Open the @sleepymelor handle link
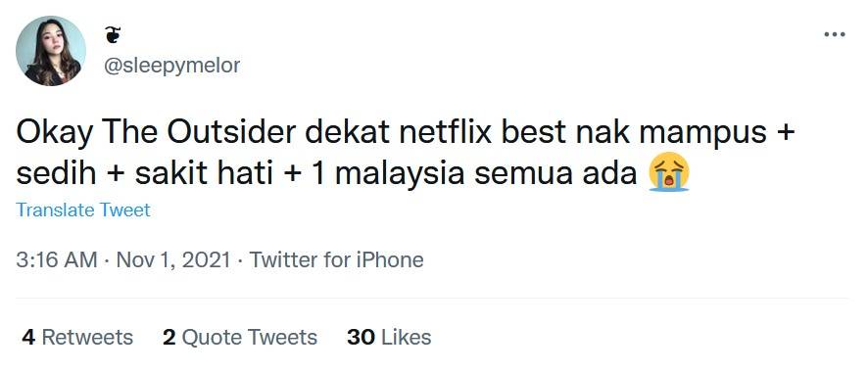The height and width of the screenshot is (373, 868). 172,66
